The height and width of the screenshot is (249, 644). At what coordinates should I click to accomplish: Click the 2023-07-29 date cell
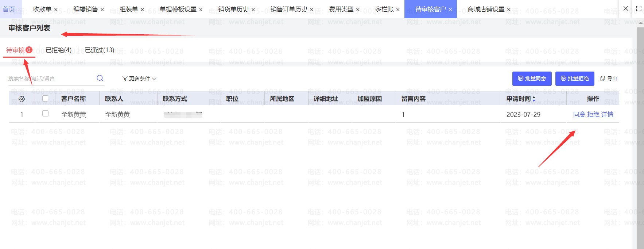[x=523, y=114]
